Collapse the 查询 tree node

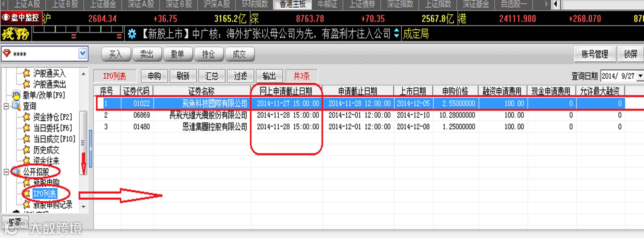6,106
